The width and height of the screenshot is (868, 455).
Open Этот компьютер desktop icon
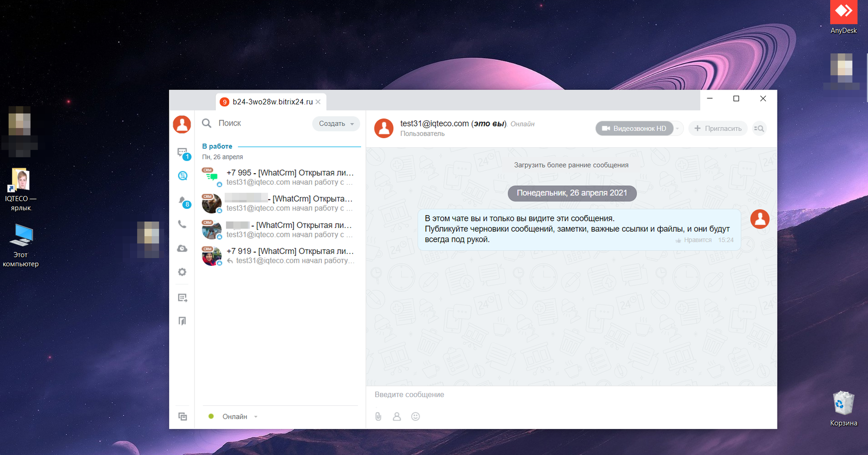tap(21, 245)
